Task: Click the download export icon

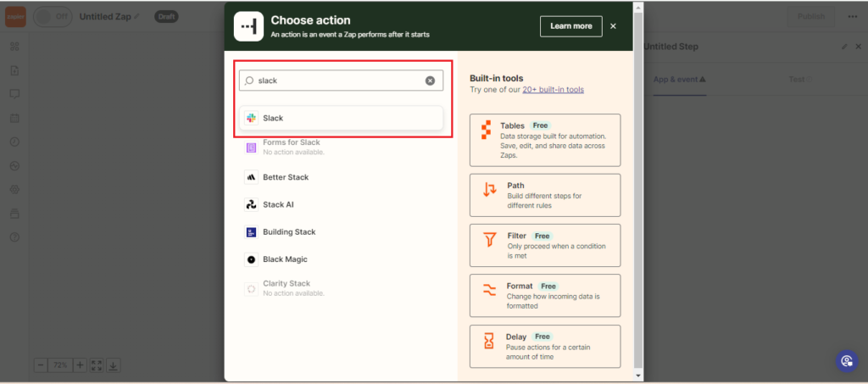Action: (x=113, y=365)
